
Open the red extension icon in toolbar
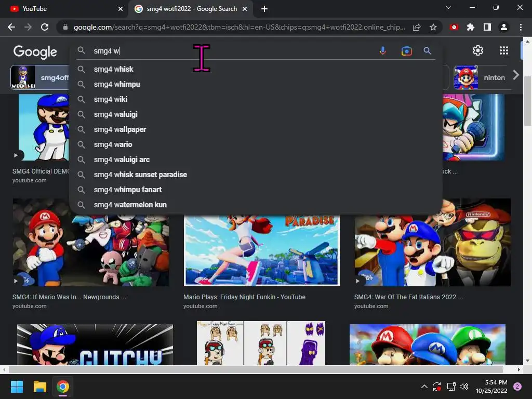(454, 27)
